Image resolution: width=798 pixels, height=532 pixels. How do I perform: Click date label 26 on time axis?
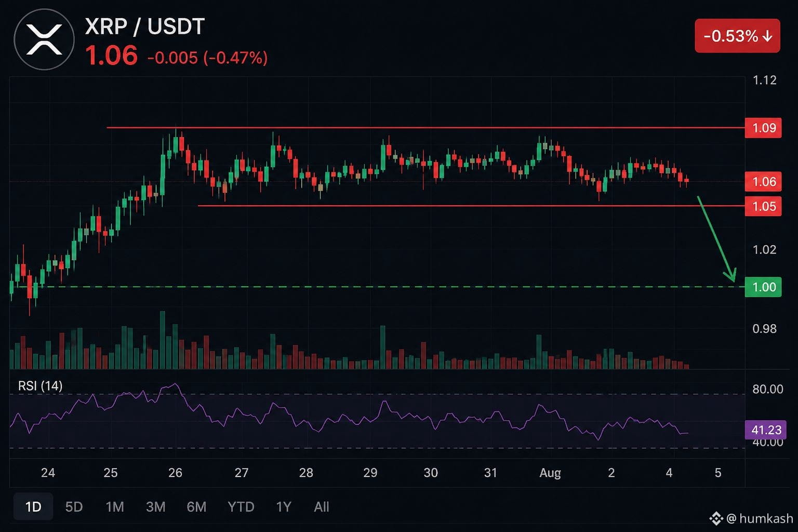click(x=175, y=473)
